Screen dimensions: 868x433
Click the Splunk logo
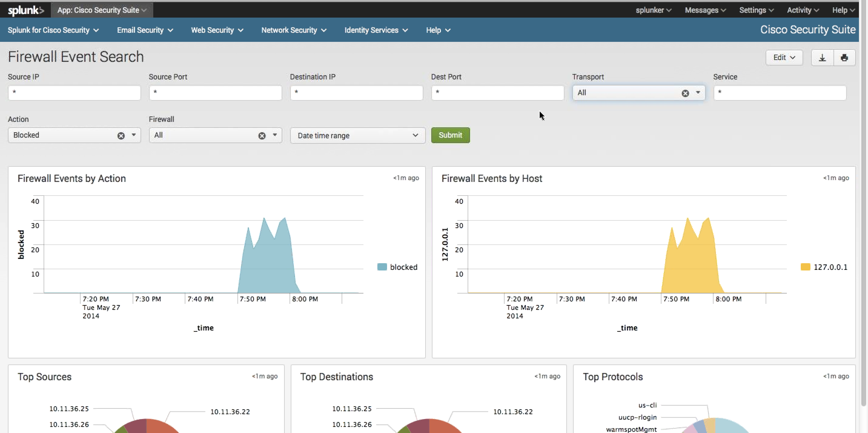click(26, 10)
